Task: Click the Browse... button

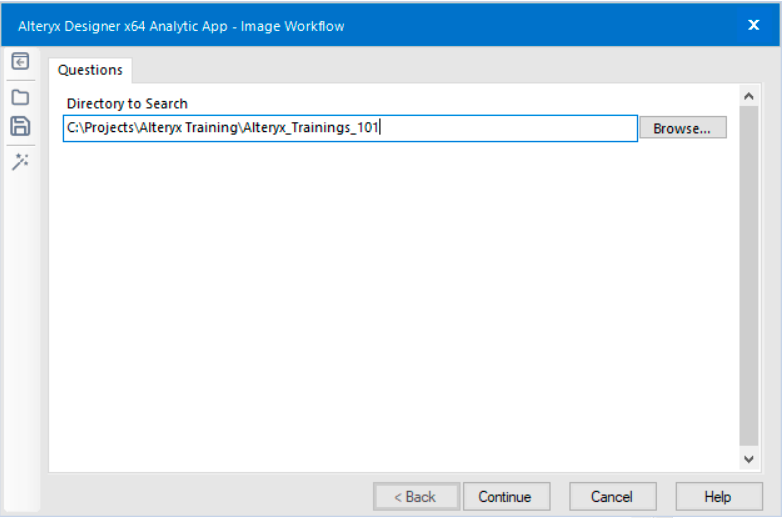Action: coord(683,128)
